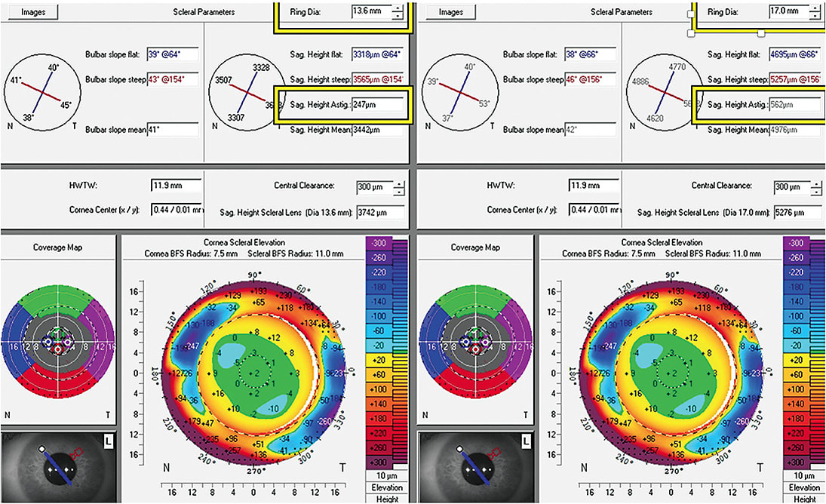Decrease the 17.0 mm Ring Dia value
This screenshot has width=826, height=504.
click(x=816, y=15)
